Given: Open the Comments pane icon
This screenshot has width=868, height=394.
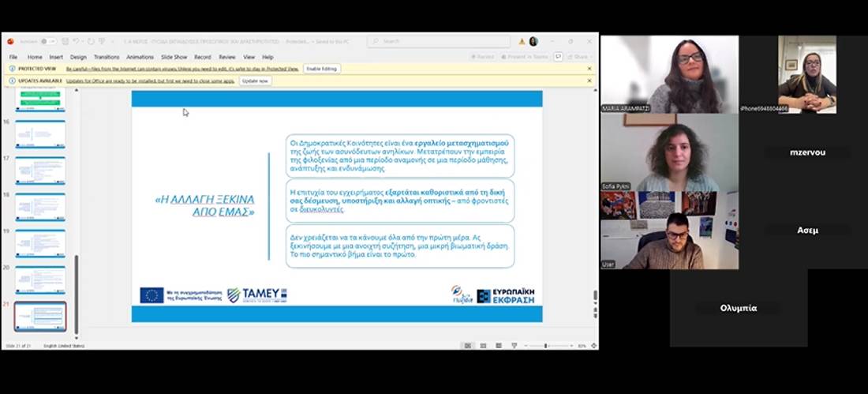Looking at the screenshot, I should point(559,57).
